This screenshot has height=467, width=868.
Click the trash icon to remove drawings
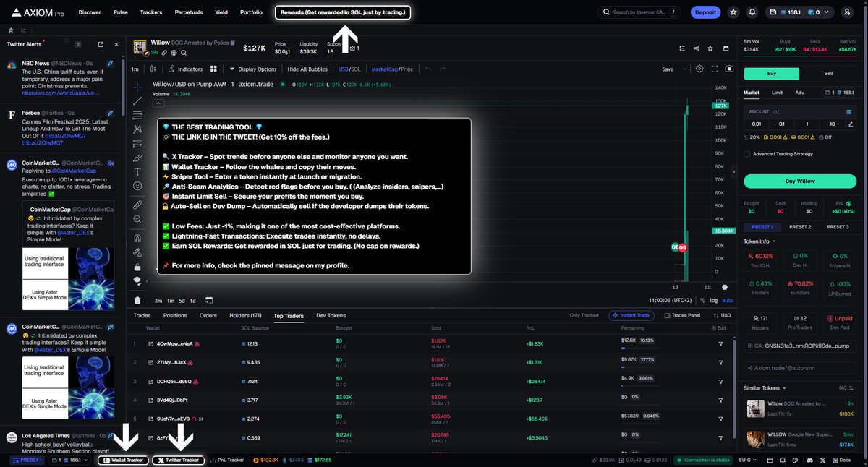(137, 300)
